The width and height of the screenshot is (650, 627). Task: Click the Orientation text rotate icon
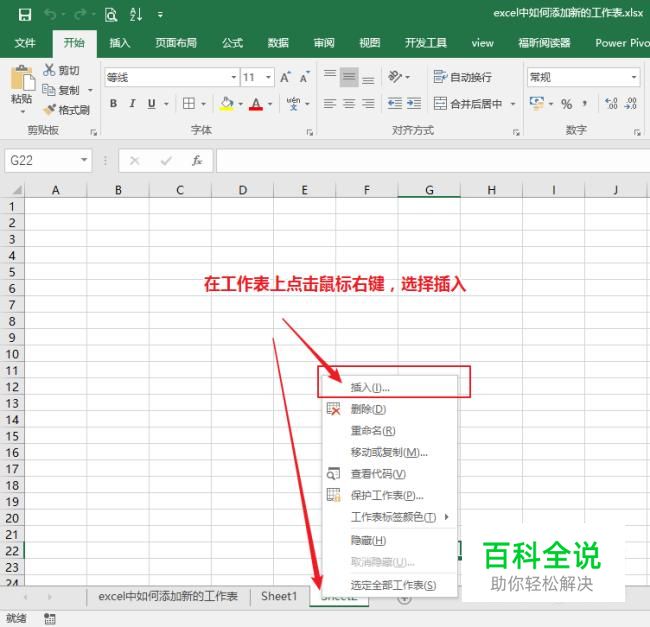[395, 76]
